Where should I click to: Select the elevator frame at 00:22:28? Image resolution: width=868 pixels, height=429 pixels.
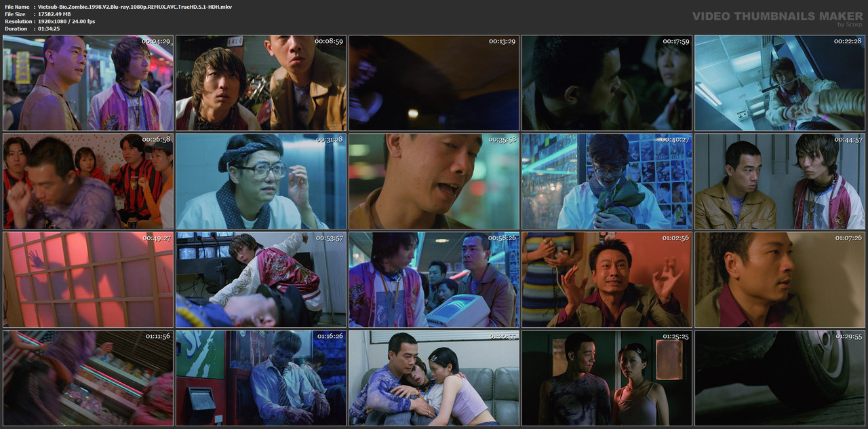click(780, 83)
